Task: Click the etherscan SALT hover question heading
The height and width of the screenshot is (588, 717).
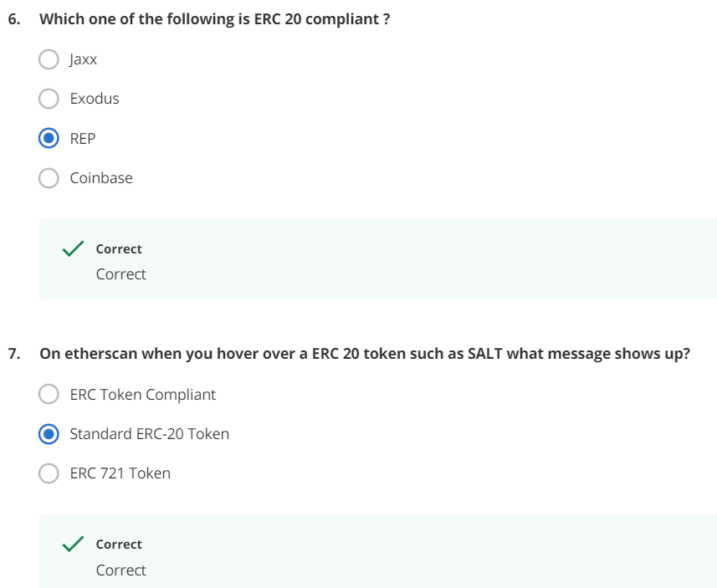Action: pos(365,354)
